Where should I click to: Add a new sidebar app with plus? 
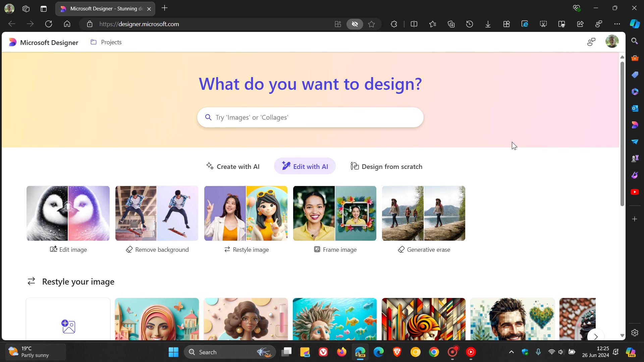[x=635, y=219]
